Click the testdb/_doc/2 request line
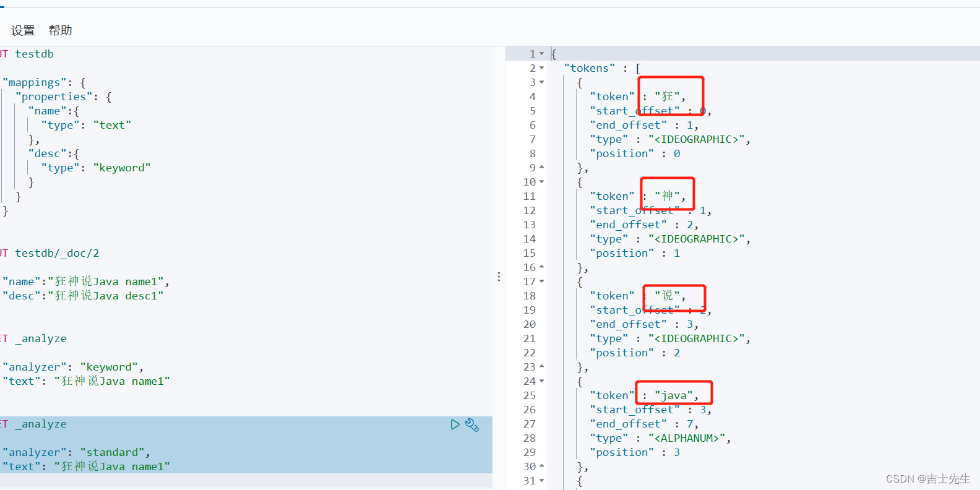Viewport: 980px width, 490px height. 49,253
